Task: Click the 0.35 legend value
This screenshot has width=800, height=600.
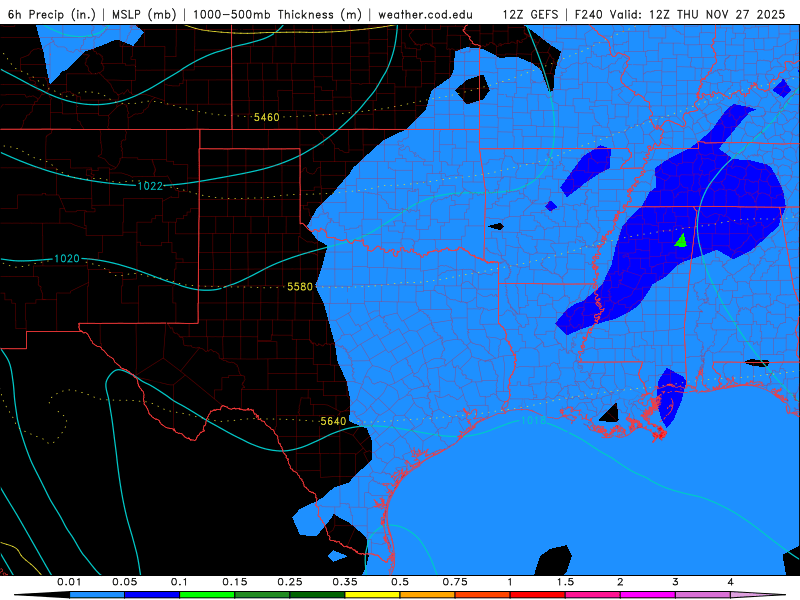Action: tap(345, 582)
